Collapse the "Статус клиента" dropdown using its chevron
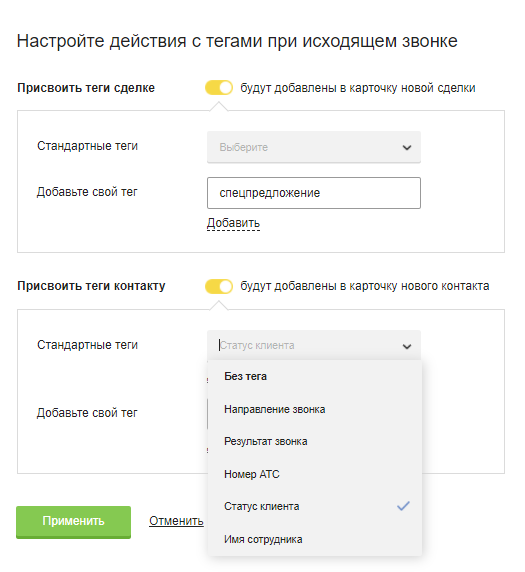This screenshot has width=525, height=572. tap(407, 346)
